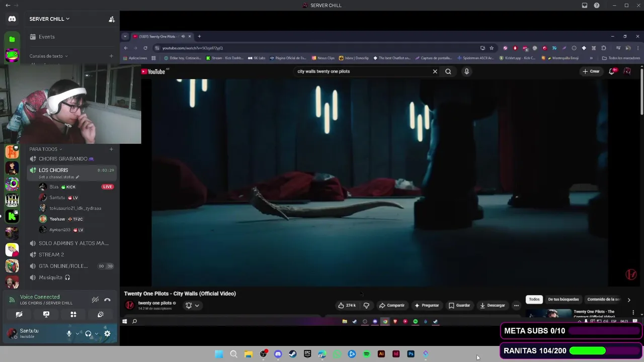Open YouTube notifications bell

click(x=612, y=71)
